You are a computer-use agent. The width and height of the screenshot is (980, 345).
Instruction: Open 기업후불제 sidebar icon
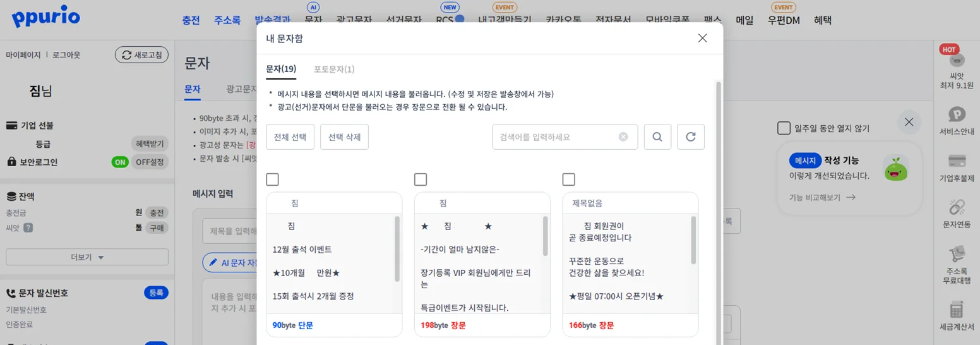pos(957,167)
